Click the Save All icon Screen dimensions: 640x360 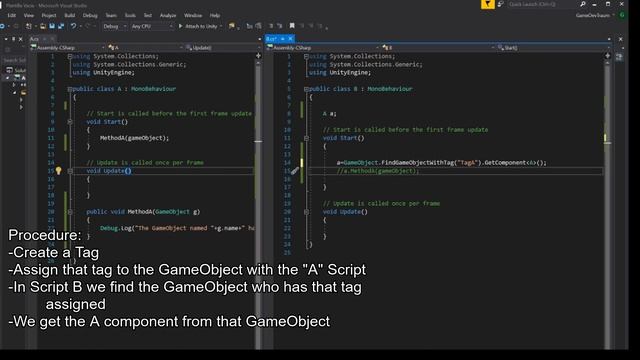tap(61, 26)
